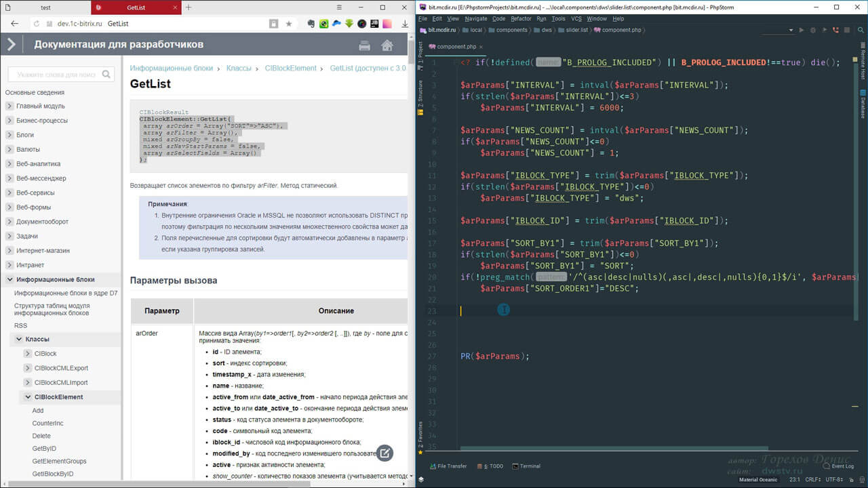Open RSS item in docs tree
Screen dimensions: 868x488
20,325
